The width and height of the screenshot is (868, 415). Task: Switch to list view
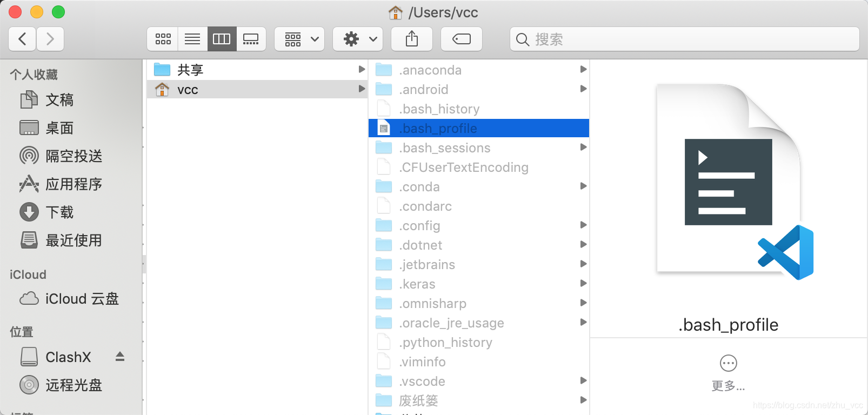(192, 39)
